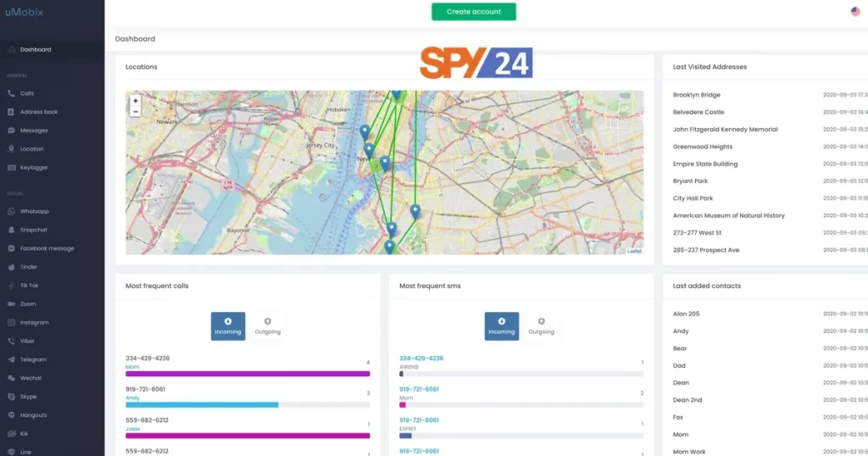Select Incoming under Most frequent sms
The height and width of the screenshot is (456, 868).
pos(502,326)
